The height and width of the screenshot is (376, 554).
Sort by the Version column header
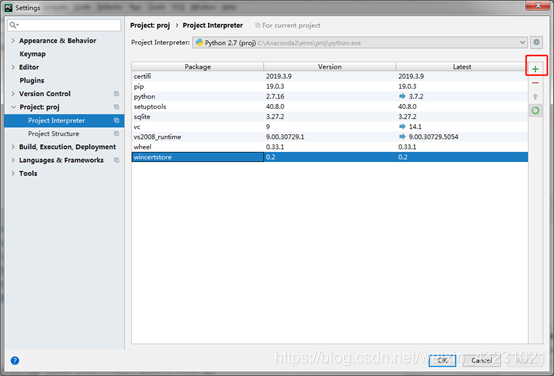pyautogui.click(x=330, y=66)
